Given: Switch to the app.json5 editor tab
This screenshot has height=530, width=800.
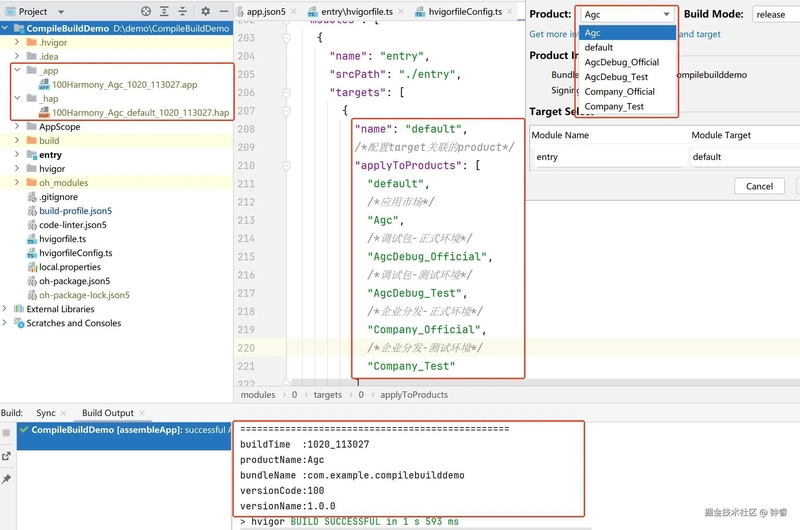Looking at the screenshot, I should pos(265,11).
